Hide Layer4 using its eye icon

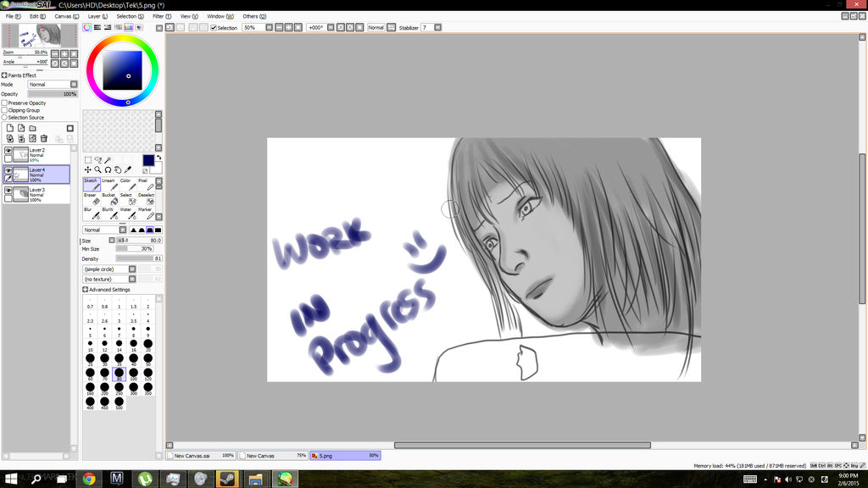tap(8, 170)
